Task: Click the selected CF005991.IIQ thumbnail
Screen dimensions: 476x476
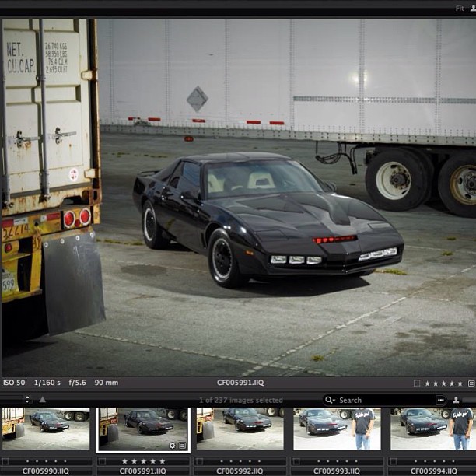Action: click(143, 429)
